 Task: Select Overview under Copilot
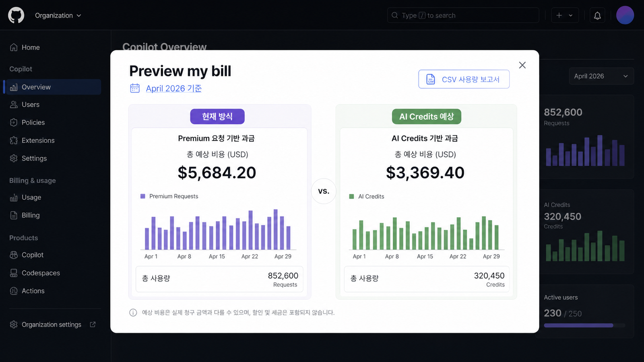52,87
